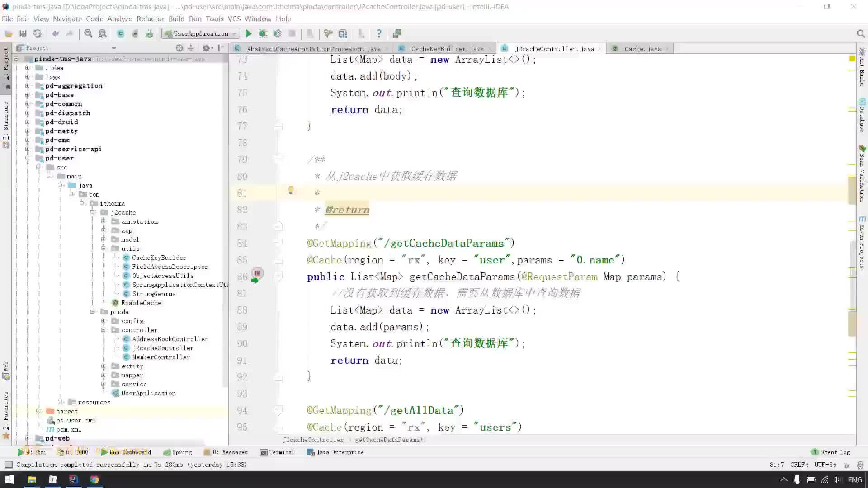Select pom.xml file in tree
The width and height of the screenshot is (868, 488).
[x=64, y=429]
